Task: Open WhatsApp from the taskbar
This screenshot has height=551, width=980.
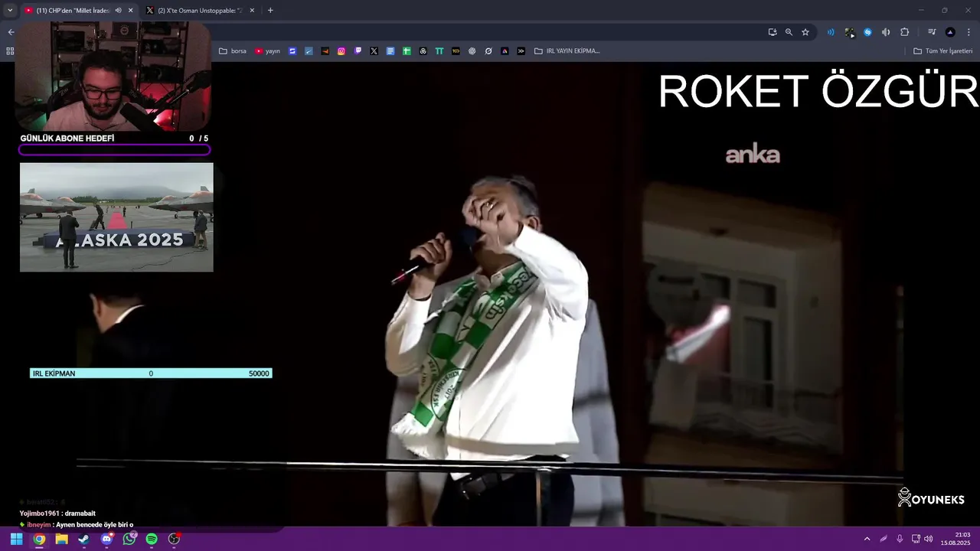Action: (x=129, y=539)
